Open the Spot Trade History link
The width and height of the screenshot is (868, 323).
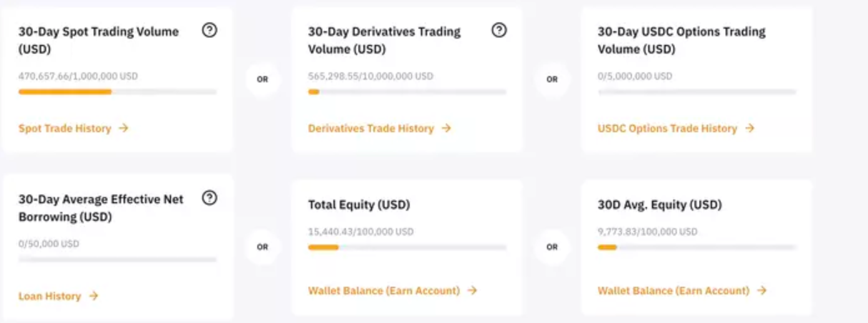(x=65, y=128)
